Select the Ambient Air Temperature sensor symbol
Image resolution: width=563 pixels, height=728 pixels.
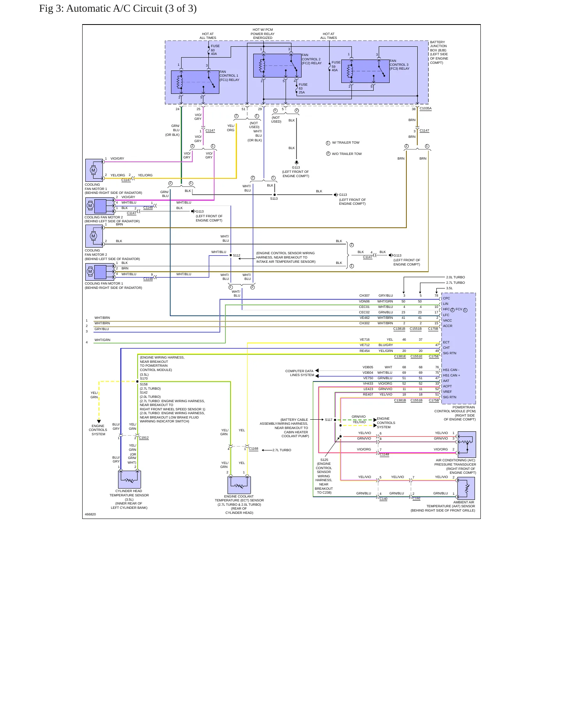466,488
